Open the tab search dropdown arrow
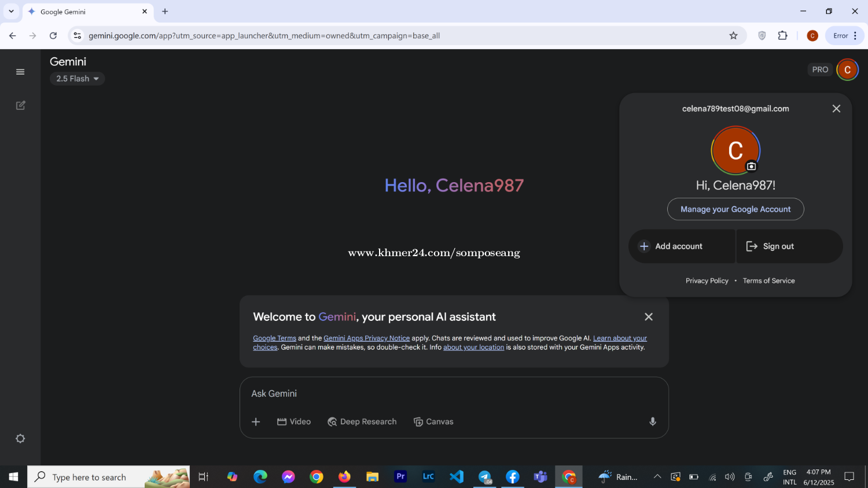Screen dimensions: 868x488 pos(11,12)
